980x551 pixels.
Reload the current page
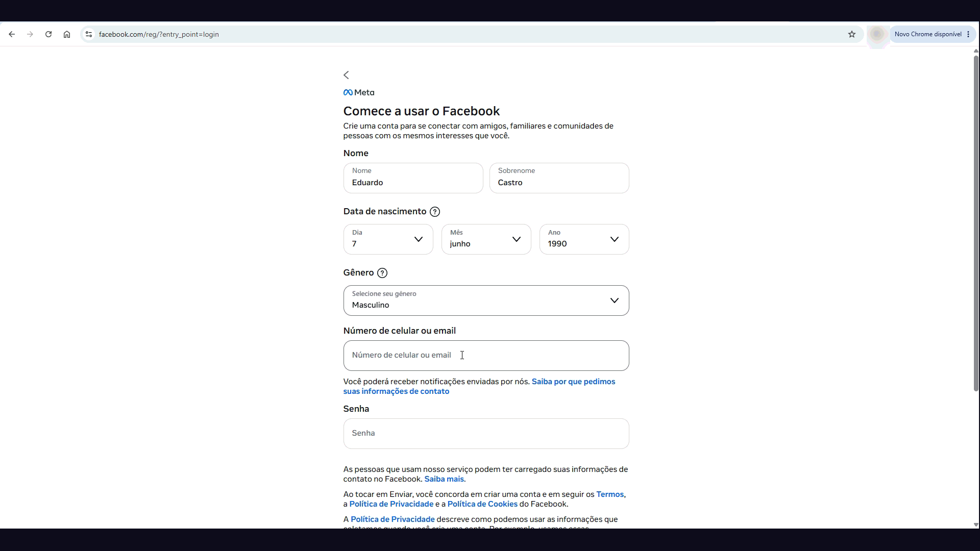[48, 34]
